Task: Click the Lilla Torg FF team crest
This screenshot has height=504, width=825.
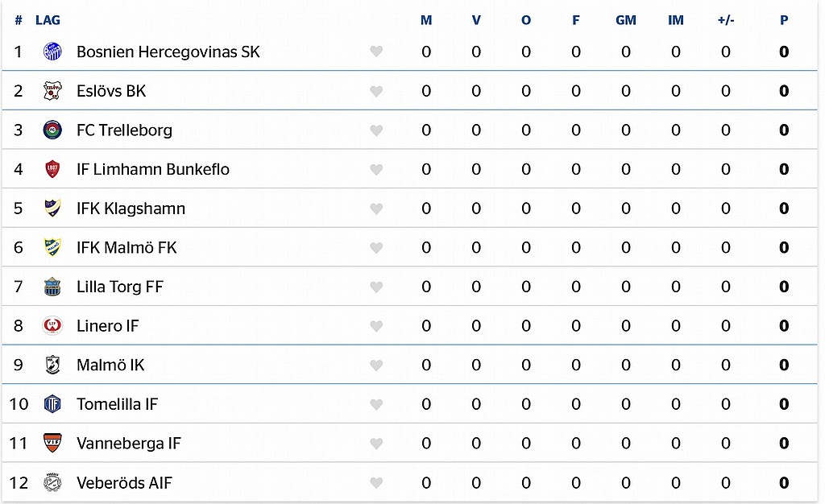Action: pyautogui.click(x=52, y=287)
